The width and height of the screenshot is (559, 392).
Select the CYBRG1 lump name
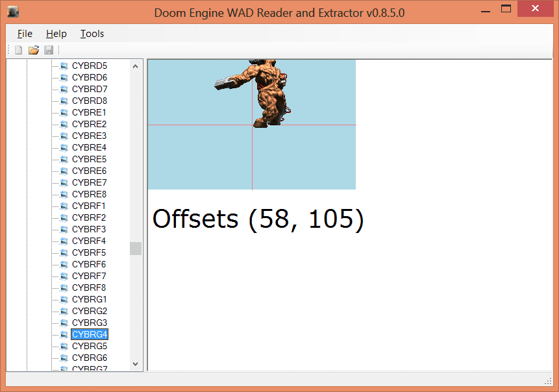90,299
